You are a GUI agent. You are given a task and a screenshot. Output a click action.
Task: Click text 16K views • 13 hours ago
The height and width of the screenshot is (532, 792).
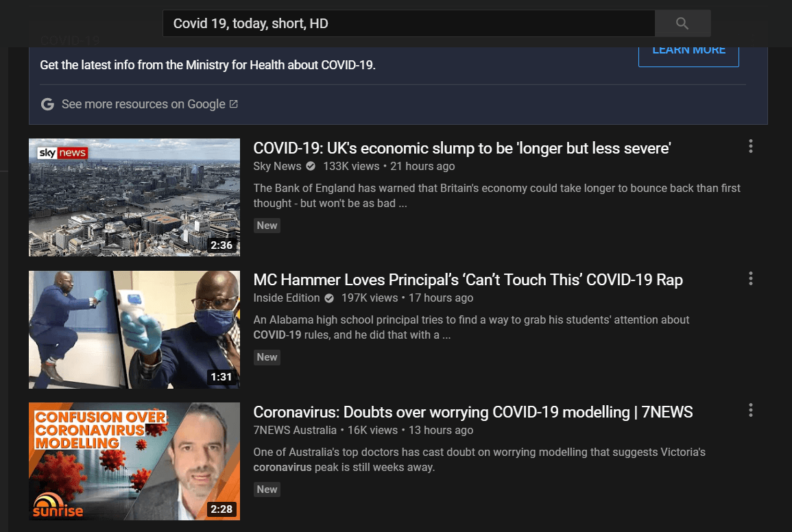pos(410,430)
